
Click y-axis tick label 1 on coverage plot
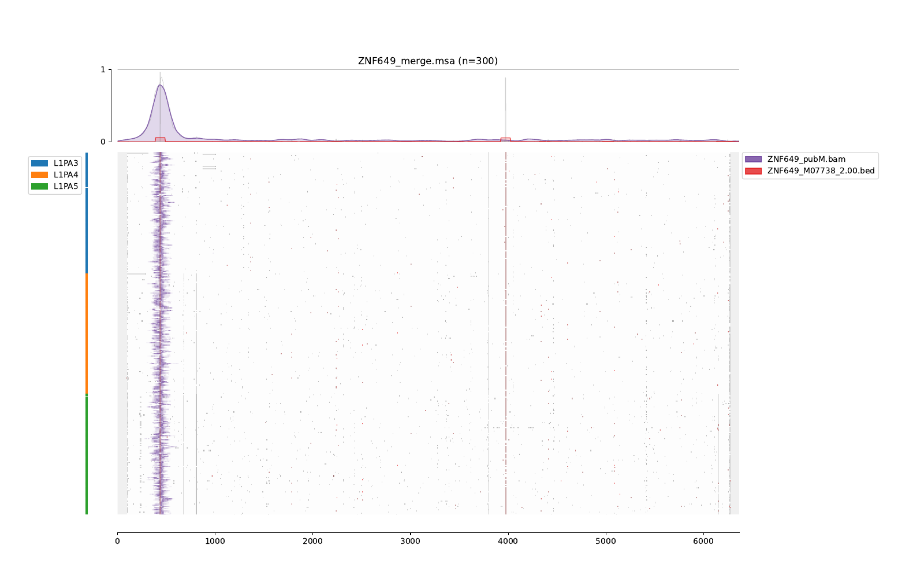(103, 69)
